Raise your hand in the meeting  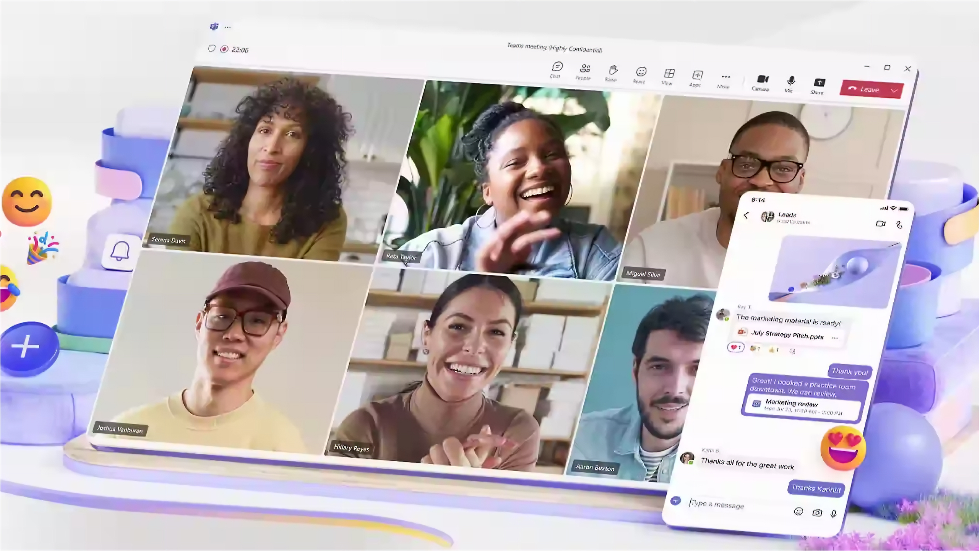(x=612, y=73)
